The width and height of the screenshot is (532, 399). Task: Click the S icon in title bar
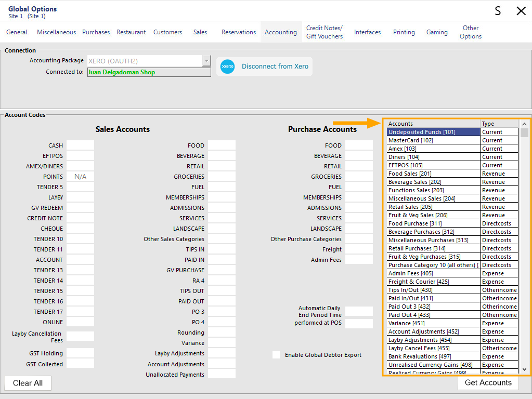click(498, 11)
